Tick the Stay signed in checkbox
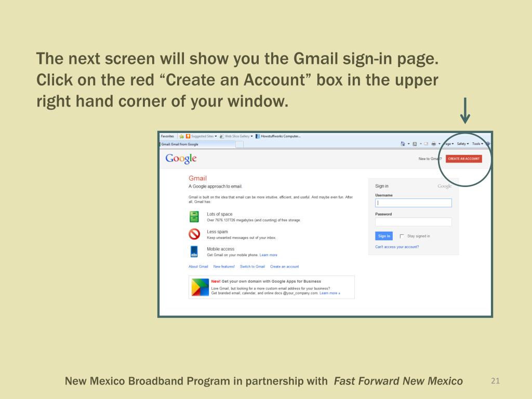The image size is (532, 399). click(x=402, y=236)
